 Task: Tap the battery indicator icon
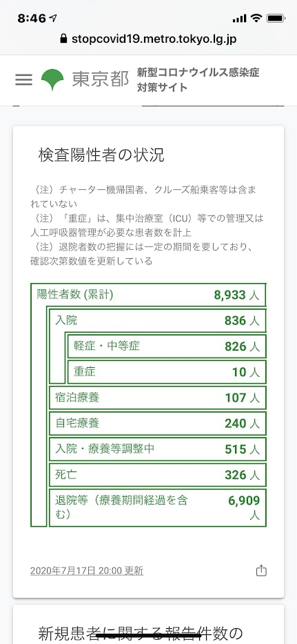tap(276, 18)
